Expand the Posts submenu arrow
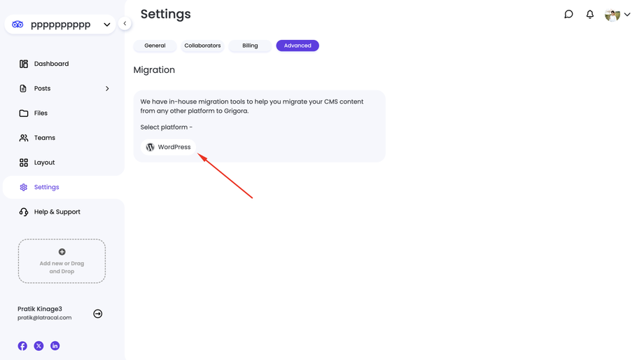 [107, 89]
